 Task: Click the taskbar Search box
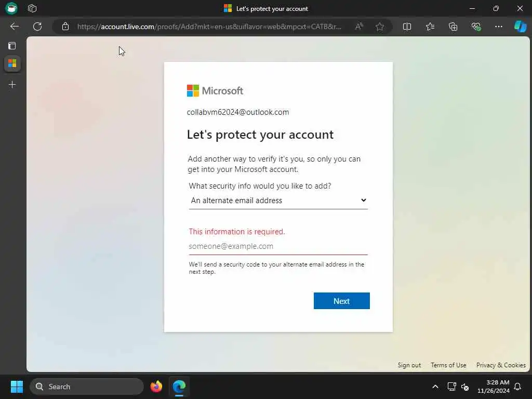click(87, 387)
